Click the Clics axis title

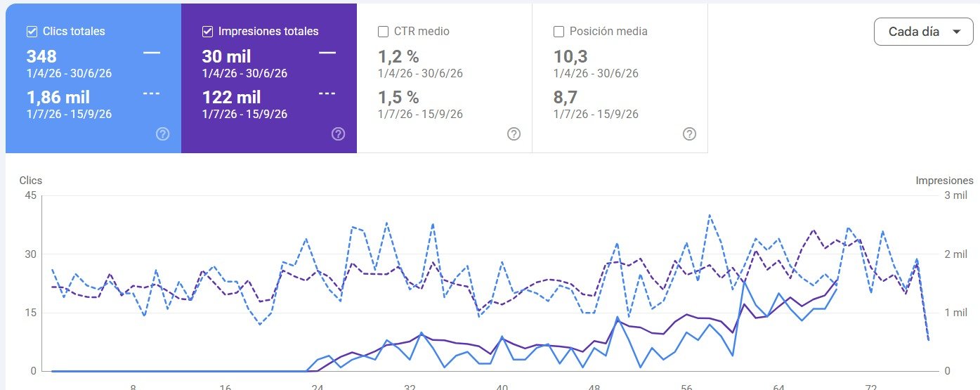click(x=31, y=181)
